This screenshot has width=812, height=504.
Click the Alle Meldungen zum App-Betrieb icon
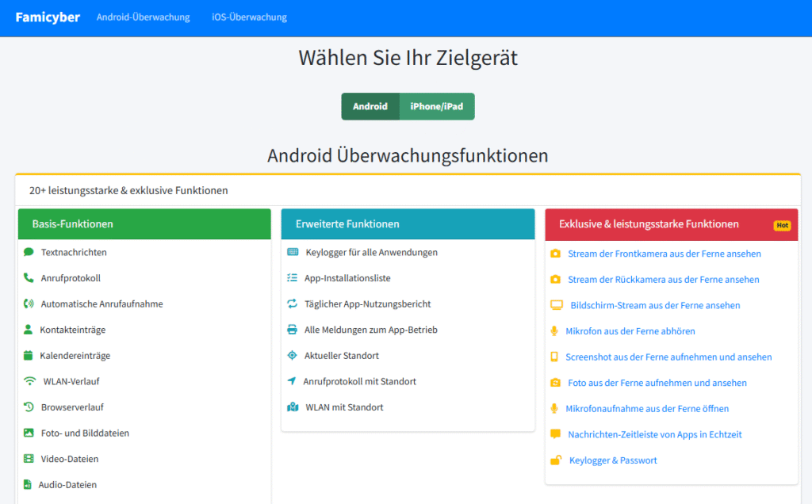click(293, 330)
